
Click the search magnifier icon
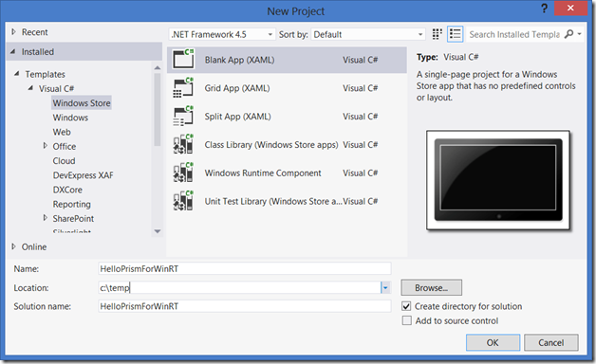[568, 34]
